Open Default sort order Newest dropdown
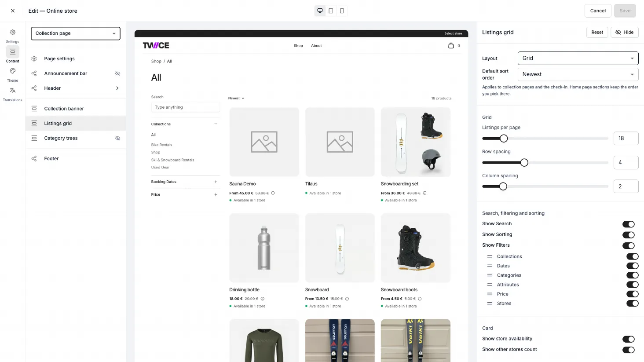644x362 pixels. tap(578, 74)
